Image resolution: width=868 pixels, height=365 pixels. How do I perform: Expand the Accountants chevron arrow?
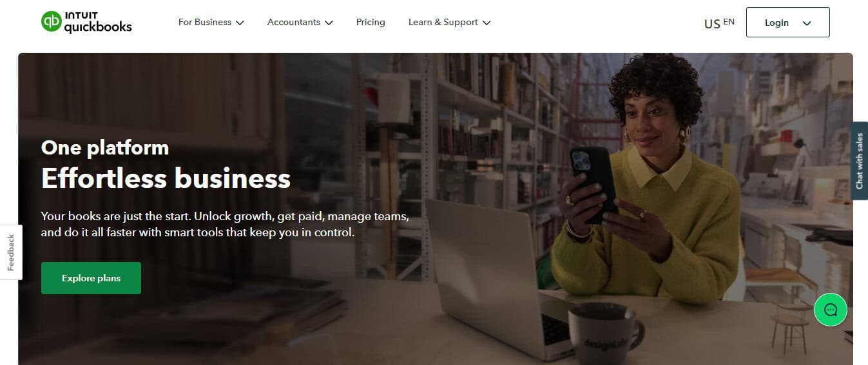coord(329,23)
